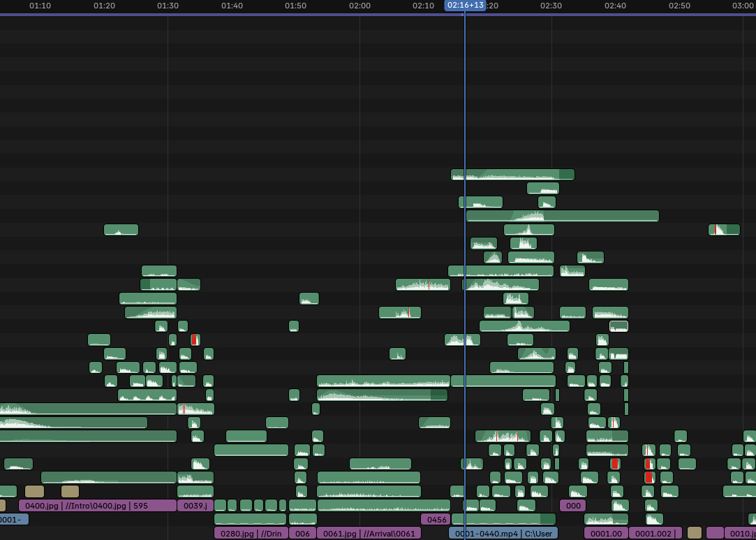Select the 0001.00 image strip

(605, 533)
